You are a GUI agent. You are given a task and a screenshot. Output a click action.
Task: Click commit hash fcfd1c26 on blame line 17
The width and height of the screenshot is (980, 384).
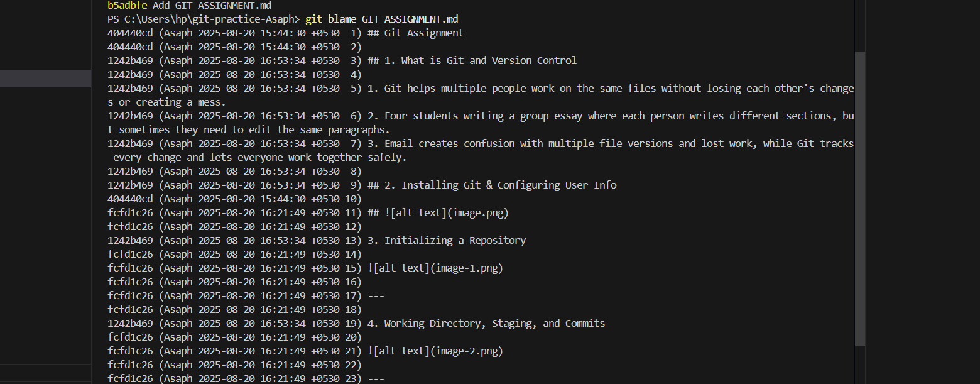tap(130, 295)
